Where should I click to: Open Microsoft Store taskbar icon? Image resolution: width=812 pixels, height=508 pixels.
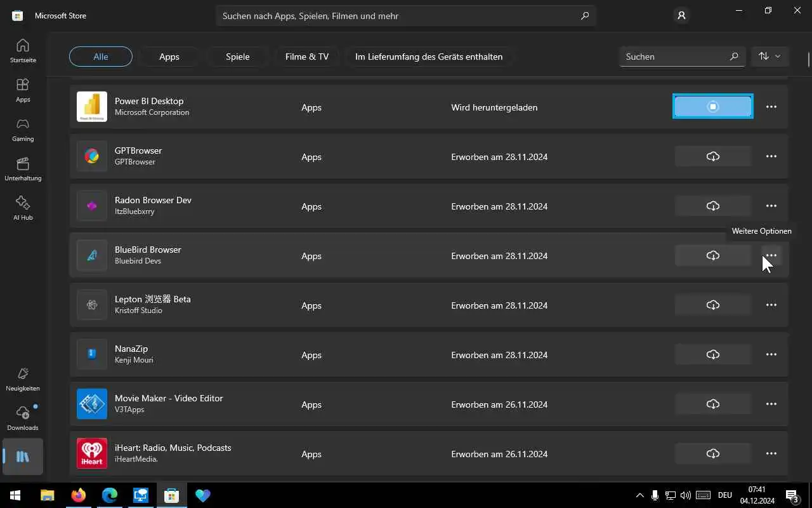171,495
